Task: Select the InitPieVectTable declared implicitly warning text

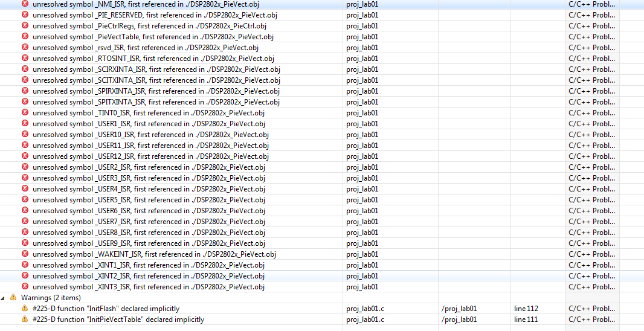Action: pos(118,320)
